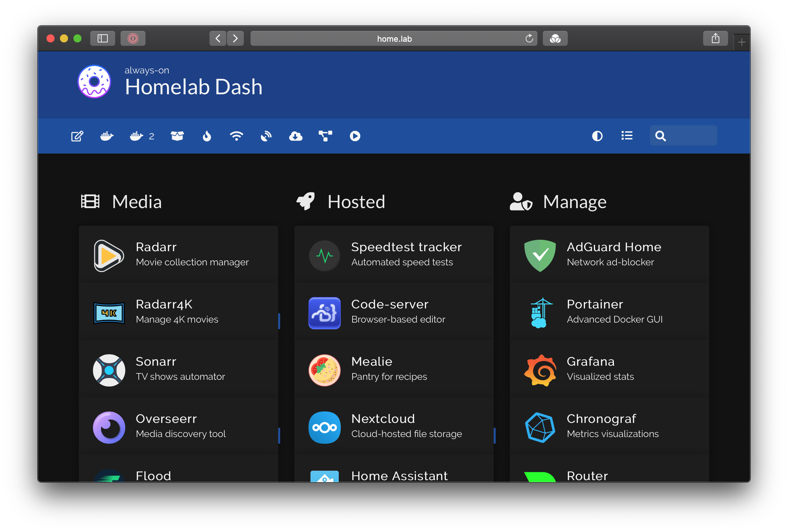Screen dimensions: 788x532
Task: Click the open box icon in navbar
Action: pyautogui.click(x=177, y=136)
